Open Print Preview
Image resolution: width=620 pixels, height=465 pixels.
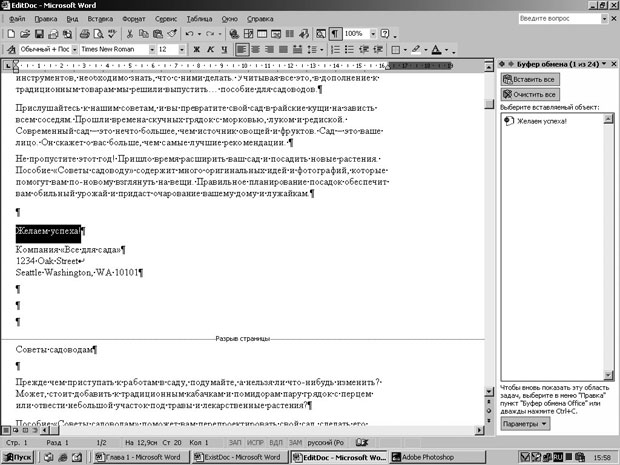98,34
